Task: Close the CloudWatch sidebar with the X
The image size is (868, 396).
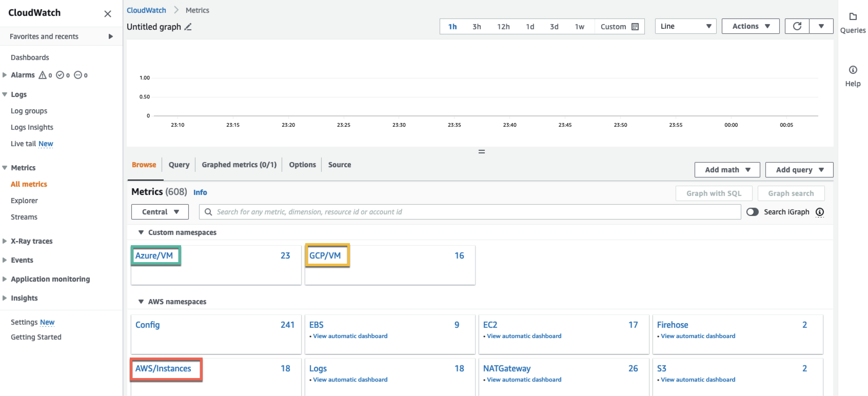Action: tap(107, 14)
